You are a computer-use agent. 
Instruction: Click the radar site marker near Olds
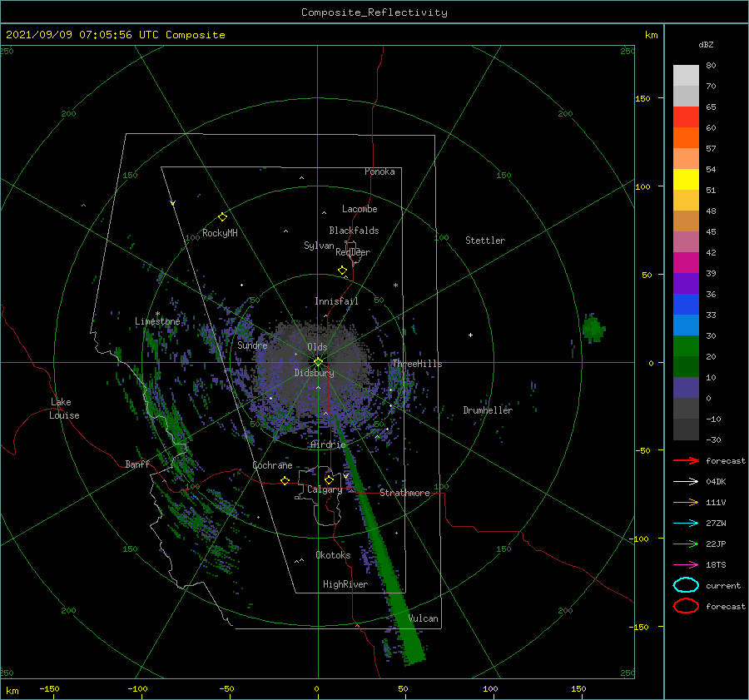[x=318, y=362]
